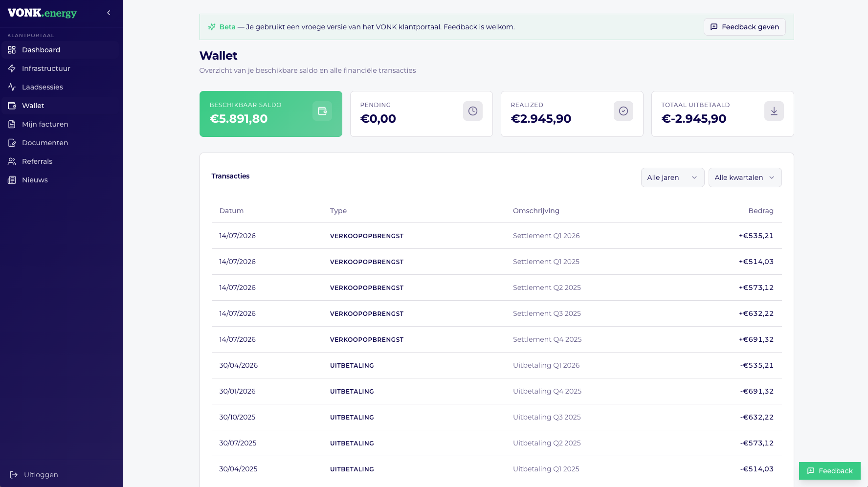Image resolution: width=868 pixels, height=487 pixels.
Task: Click amount +€691,32 in Settlement Q4 row
Action: pos(756,339)
